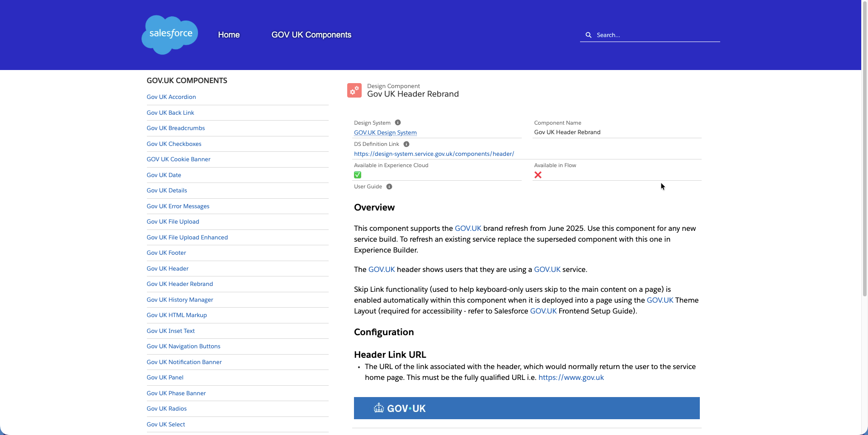Open the Home navigation menu item

coord(229,35)
